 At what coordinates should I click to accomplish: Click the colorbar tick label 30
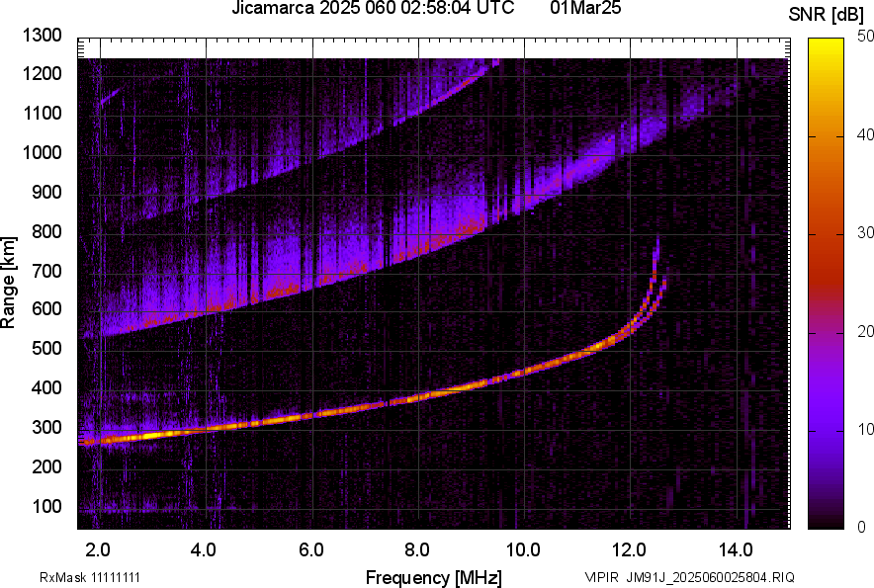coord(866,232)
